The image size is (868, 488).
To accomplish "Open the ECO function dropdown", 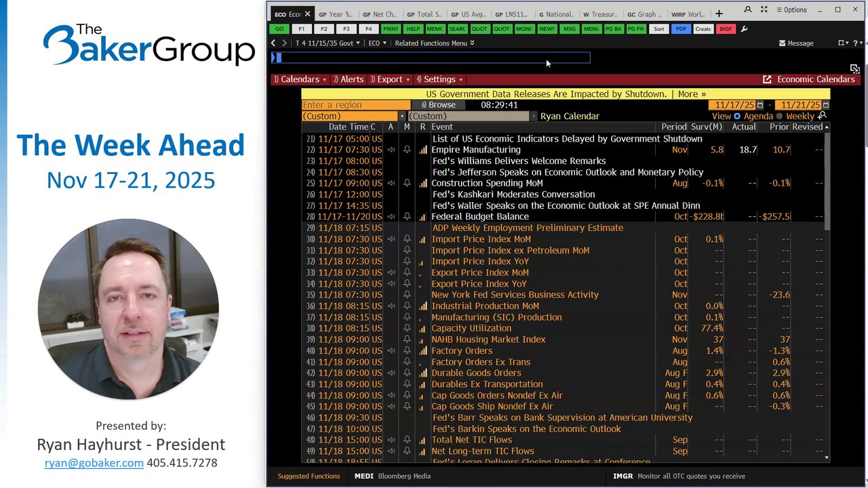I will click(x=377, y=43).
